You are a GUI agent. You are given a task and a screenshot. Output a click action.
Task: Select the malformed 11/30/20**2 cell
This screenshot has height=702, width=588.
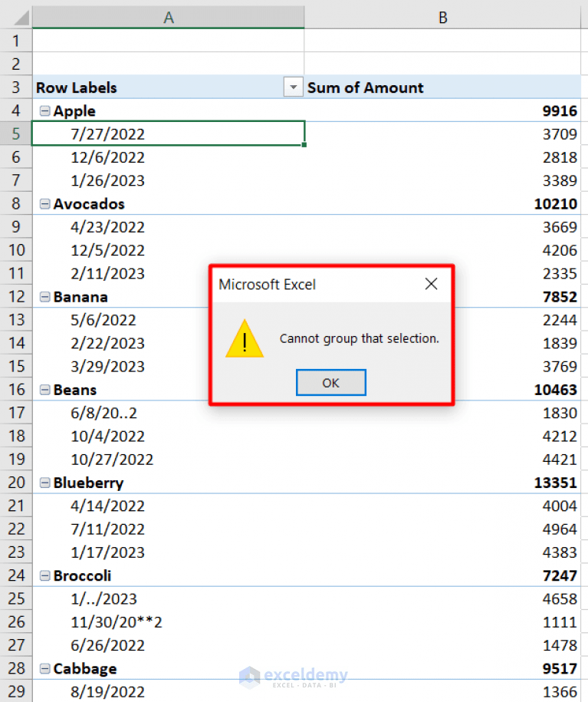click(168, 622)
